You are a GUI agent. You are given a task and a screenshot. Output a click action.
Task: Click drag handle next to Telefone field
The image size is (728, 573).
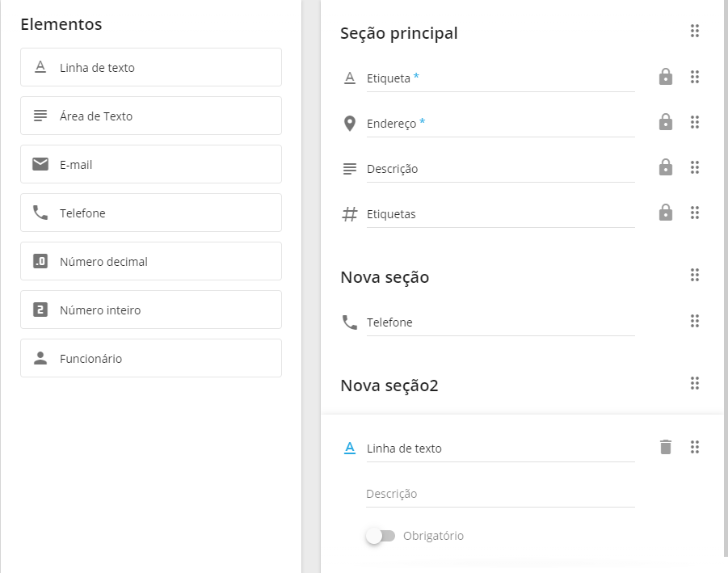[x=694, y=322]
